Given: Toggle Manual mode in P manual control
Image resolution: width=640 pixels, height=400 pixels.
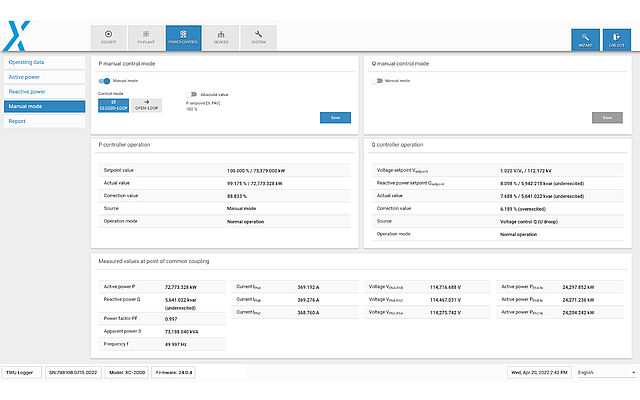Looking at the screenshot, I should (x=104, y=81).
